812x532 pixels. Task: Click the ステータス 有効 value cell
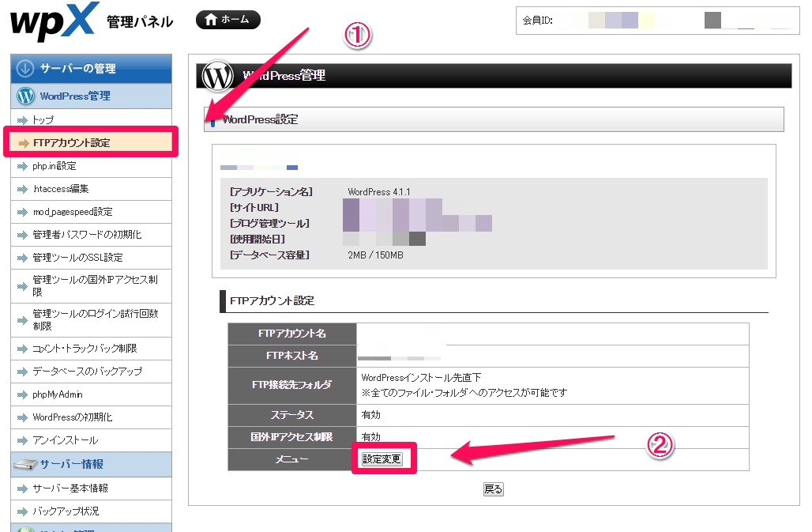click(x=553, y=415)
